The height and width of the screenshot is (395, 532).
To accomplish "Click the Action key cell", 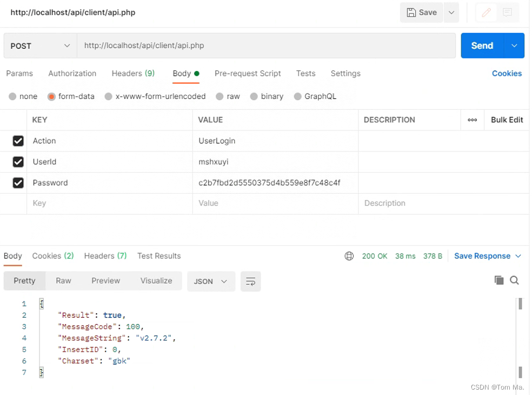I will pyautogui.click(x=110, y=141).
